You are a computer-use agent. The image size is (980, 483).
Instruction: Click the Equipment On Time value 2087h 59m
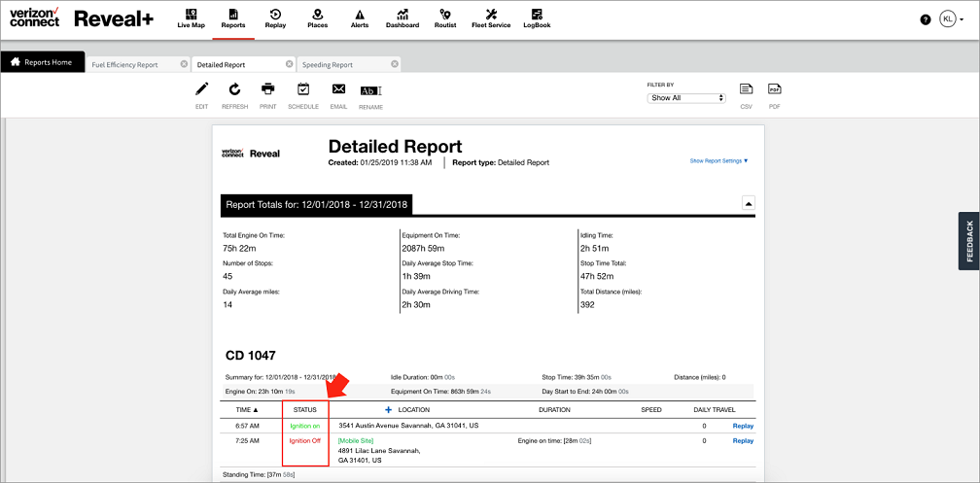[422, 248]
